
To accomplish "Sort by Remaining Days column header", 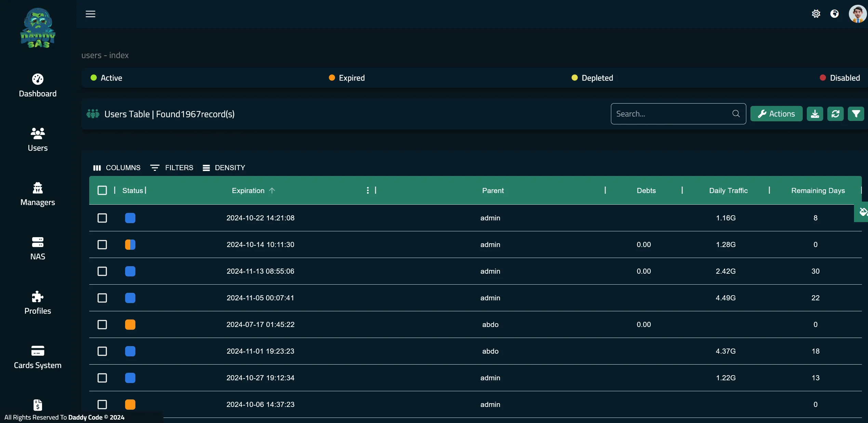I will click(x=818, y=191).
